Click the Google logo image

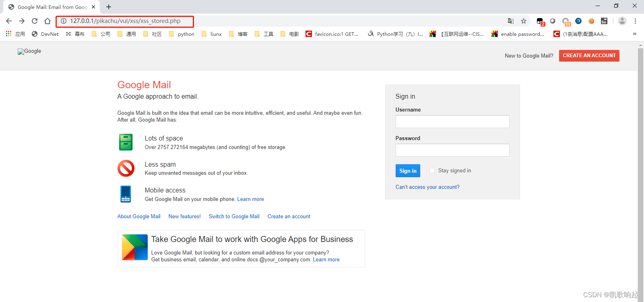point(29,51)
